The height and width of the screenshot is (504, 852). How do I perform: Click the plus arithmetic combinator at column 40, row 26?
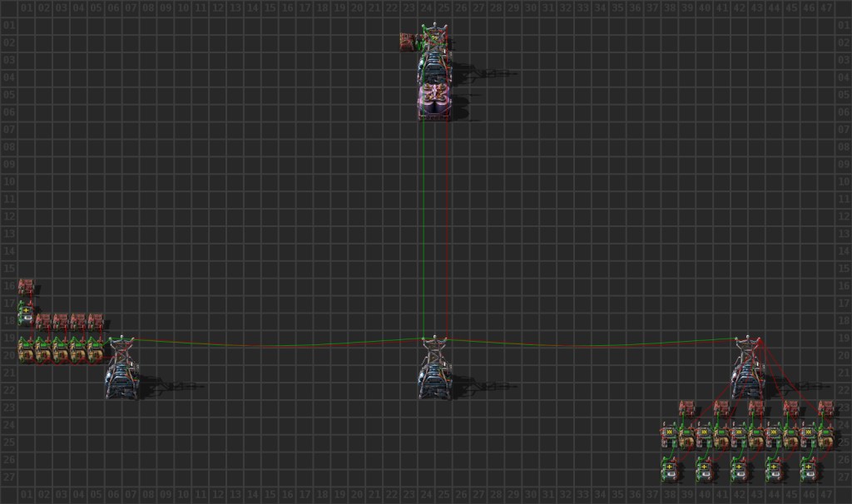click(x=704, y=470)
